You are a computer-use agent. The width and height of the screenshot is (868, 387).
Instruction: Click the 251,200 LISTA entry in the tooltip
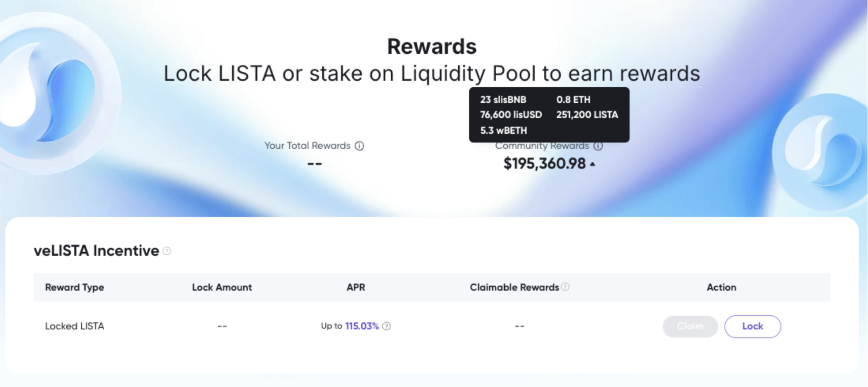pyautogui.click(x=587, y=115)
